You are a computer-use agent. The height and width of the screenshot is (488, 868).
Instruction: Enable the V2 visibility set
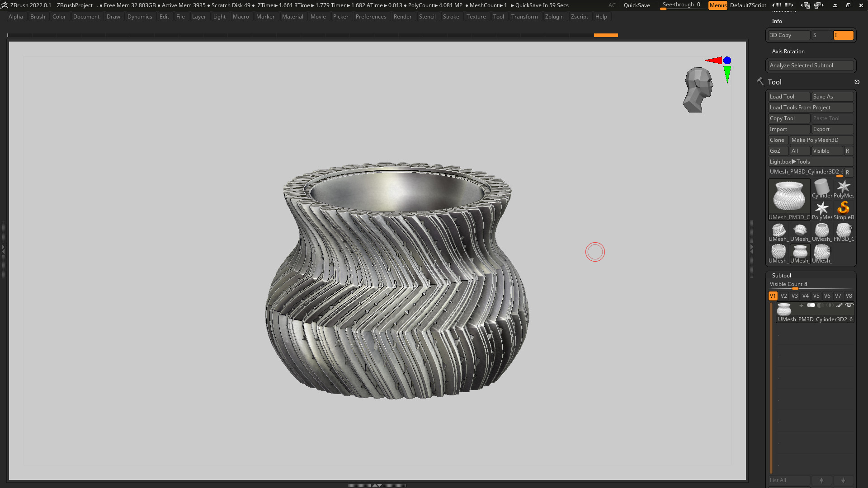click(784, 296)
